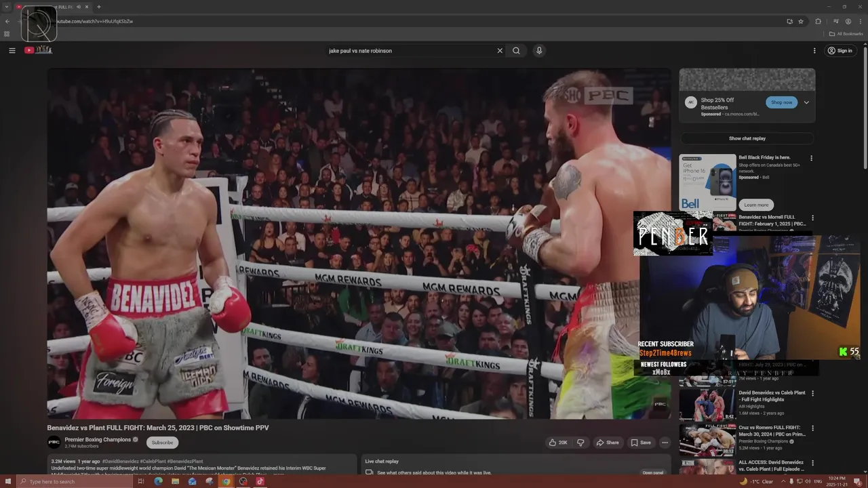Open Premier Boxing Champions channel name link
The height and width of the screenshot is (488, 868).
98,439
